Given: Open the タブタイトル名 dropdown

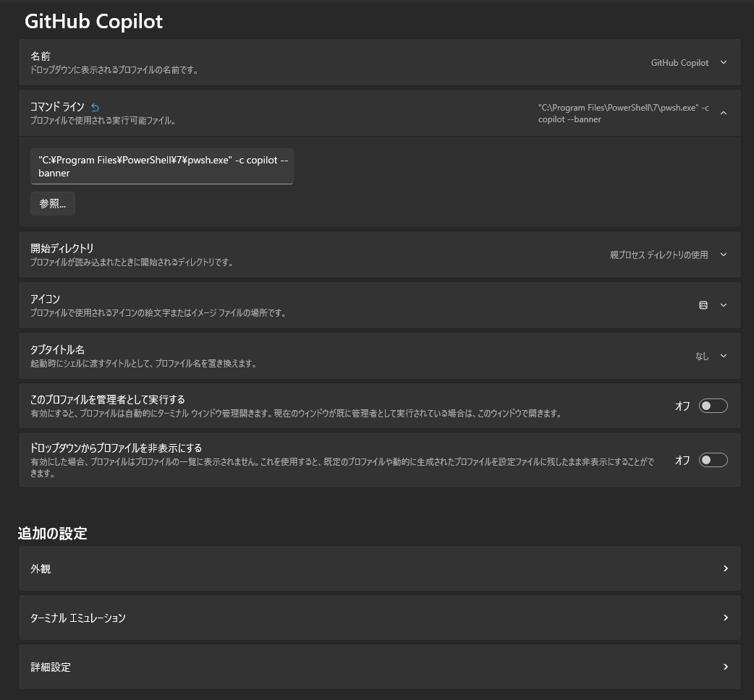Looking at the screenshot, I should click(x=723, y=356).
